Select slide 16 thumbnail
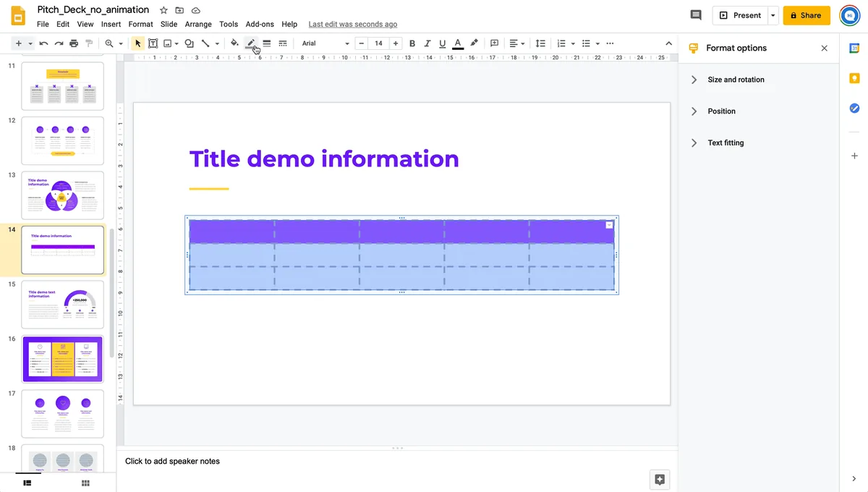Screen dimensions: 868x492 coord(63,359)
